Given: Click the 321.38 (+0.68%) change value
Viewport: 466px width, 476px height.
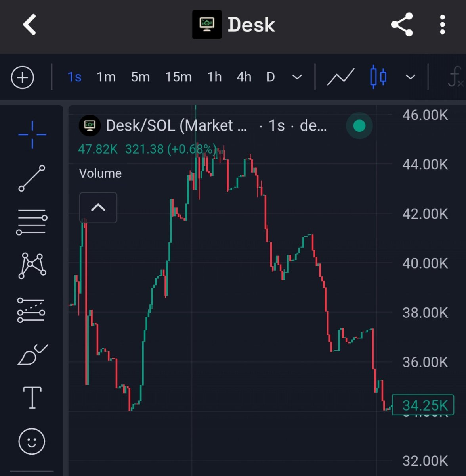Looking at the screenshot, I should [171, 149].
